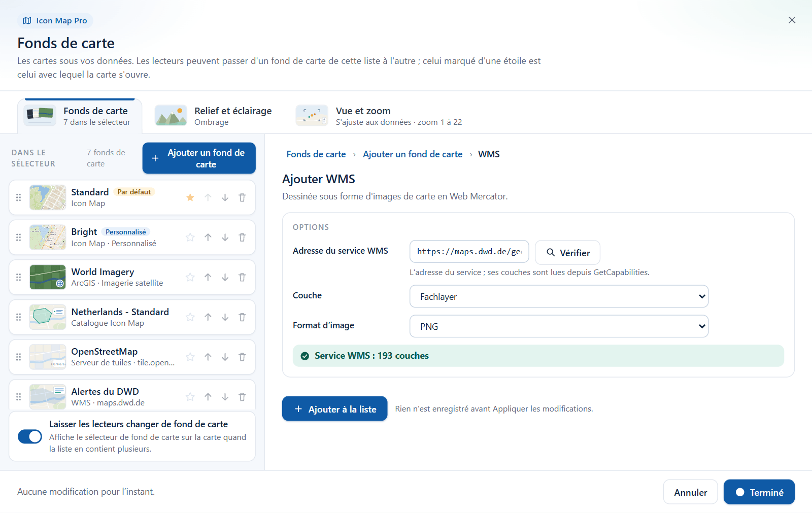Open the Couche dropdown showing Fachlayer
The image size is (812, 513).
(559, 296)
